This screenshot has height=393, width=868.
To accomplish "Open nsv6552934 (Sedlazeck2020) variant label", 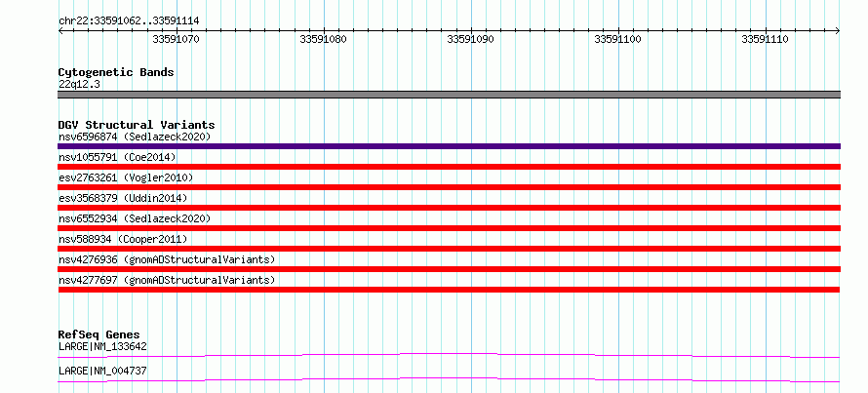I will [135, 218].
